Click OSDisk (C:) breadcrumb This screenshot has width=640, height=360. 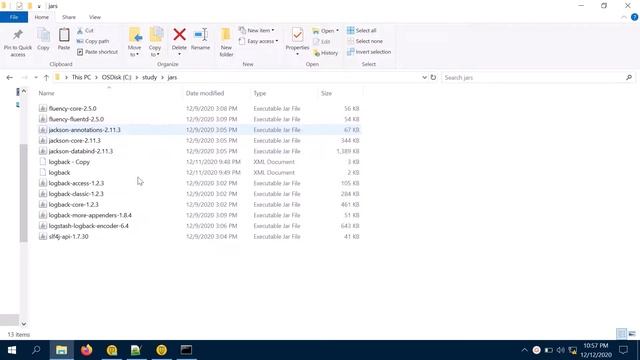(x=116, y=78)
